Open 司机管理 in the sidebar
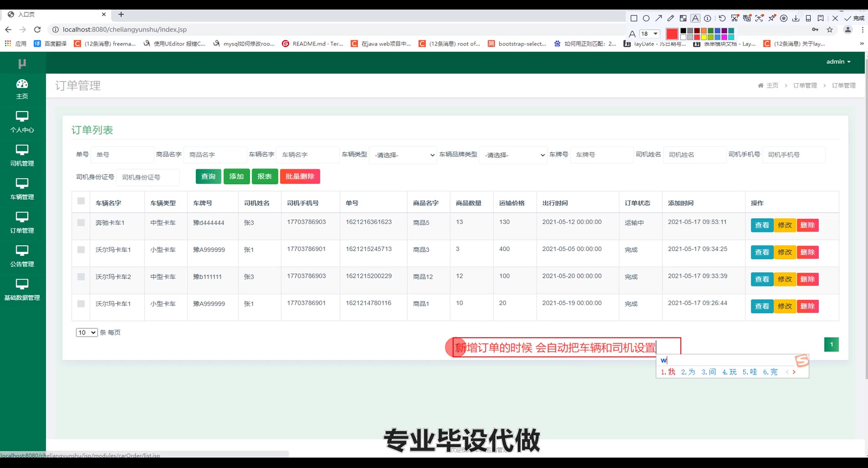This screenshot has width=868, height=468. tap(22, 156)
